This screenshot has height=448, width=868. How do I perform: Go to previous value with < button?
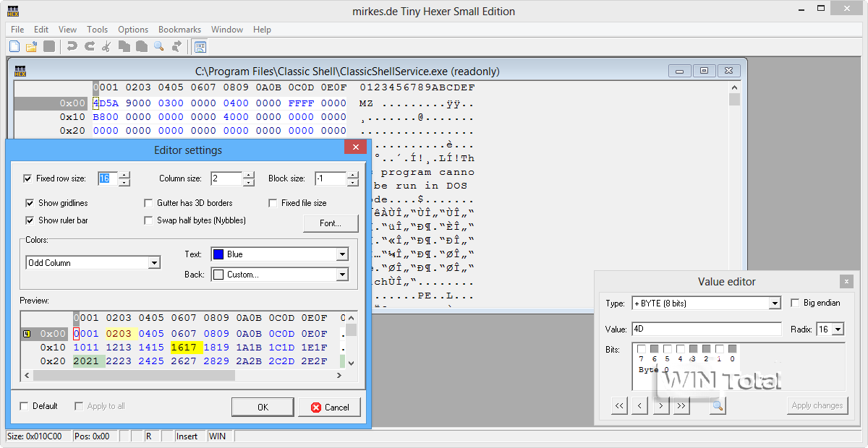point(639,406)
